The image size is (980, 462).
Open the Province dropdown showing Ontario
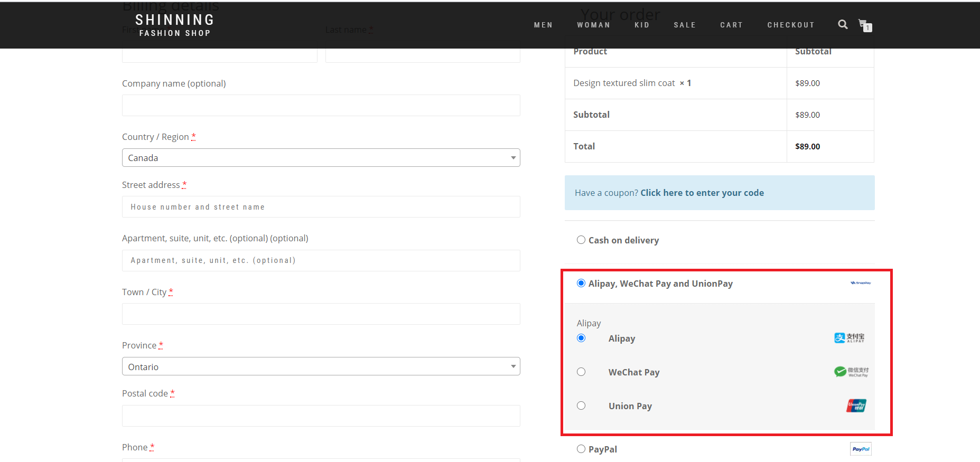pyautogui.click(x=321, y=366)
